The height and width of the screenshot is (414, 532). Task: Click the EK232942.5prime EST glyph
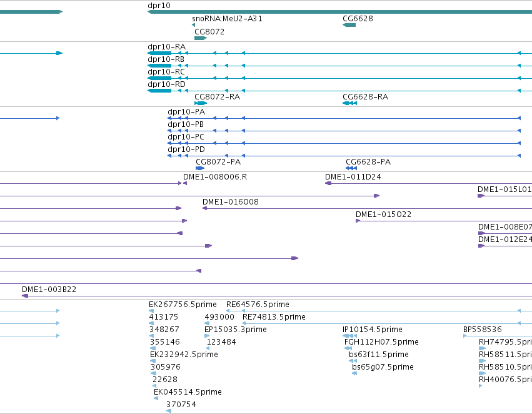[153, 361]
